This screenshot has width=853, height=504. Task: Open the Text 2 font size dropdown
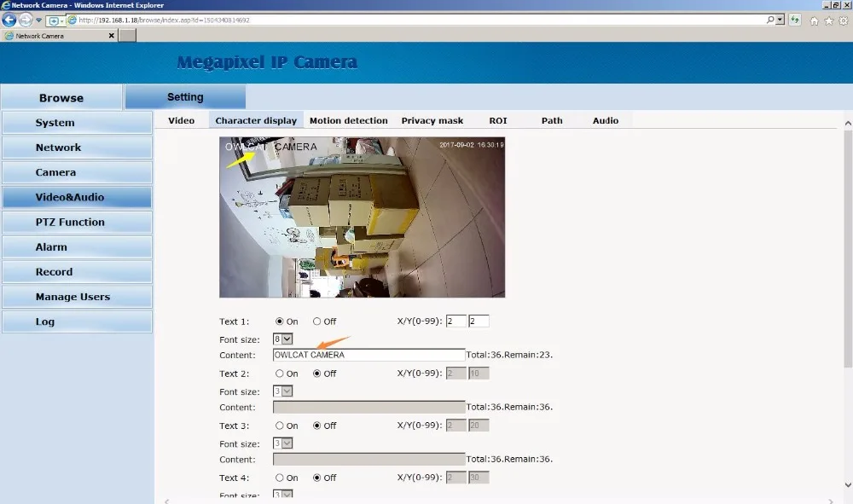283,391
